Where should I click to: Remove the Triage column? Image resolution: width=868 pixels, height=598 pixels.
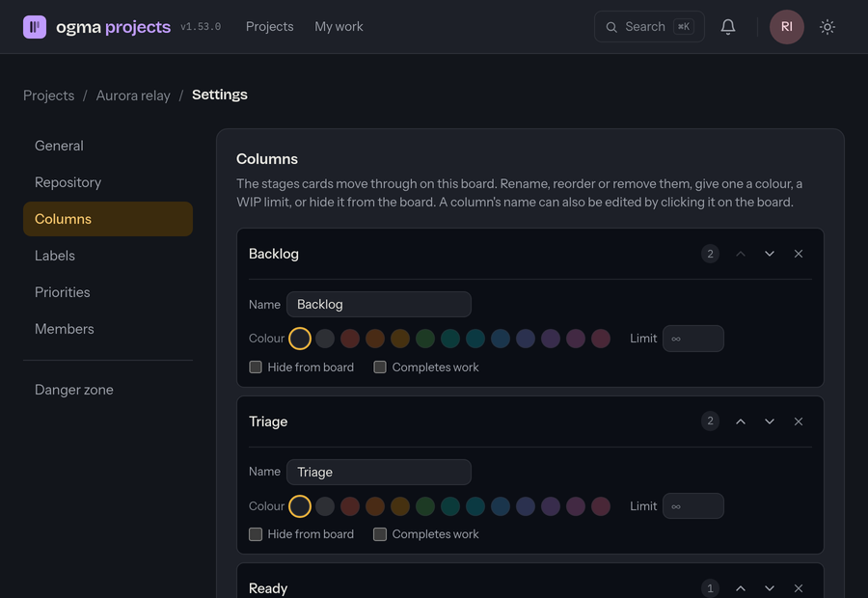pyautogui.click(x=799, y=421)
